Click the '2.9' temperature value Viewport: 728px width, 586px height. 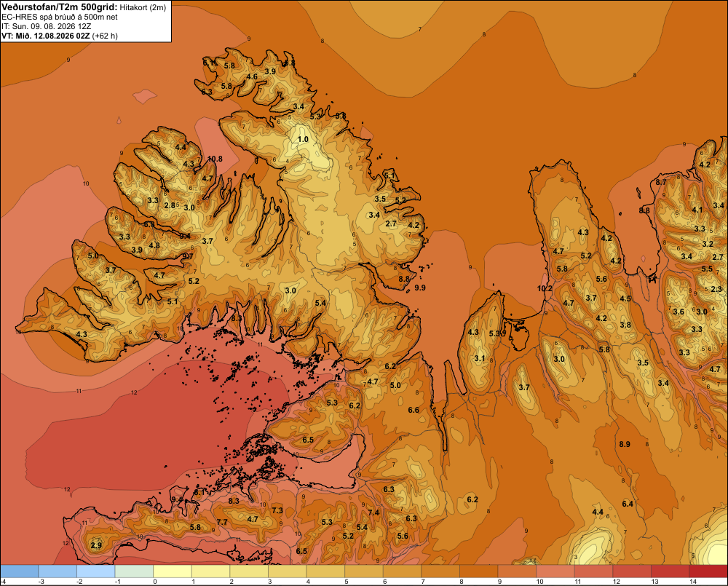tap(96, 545)
